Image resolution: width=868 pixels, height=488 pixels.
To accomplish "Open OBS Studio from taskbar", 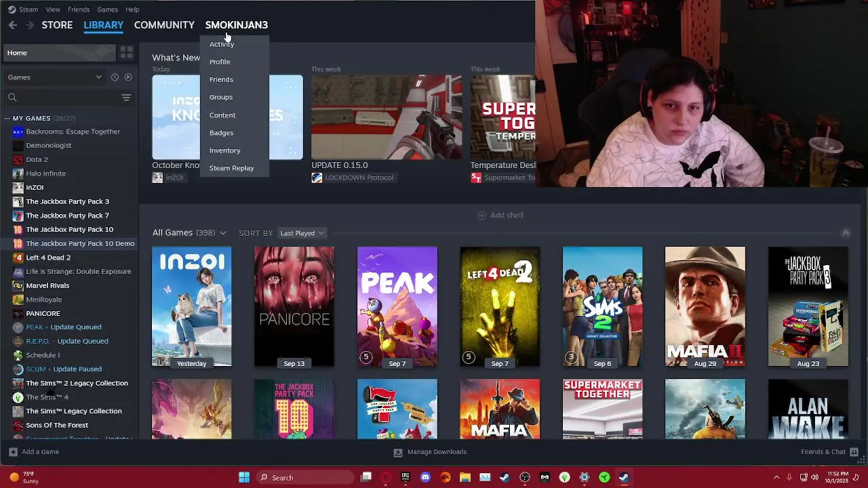I will pyautogui.click(x=525, y=477).
